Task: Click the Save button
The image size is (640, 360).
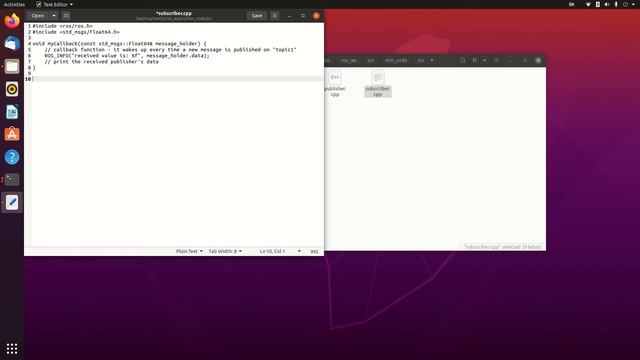Action: tap(257, 16)
